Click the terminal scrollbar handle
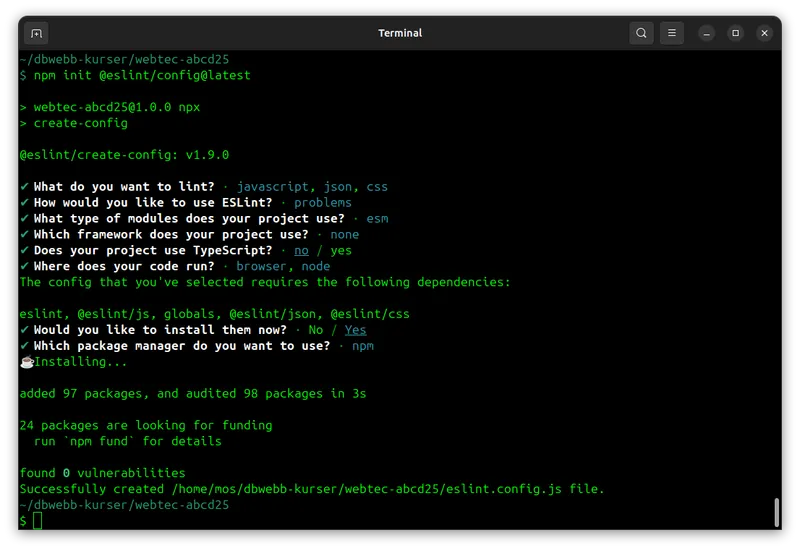The height and width of the screenshot is (550, 800). tap(776, 513)
